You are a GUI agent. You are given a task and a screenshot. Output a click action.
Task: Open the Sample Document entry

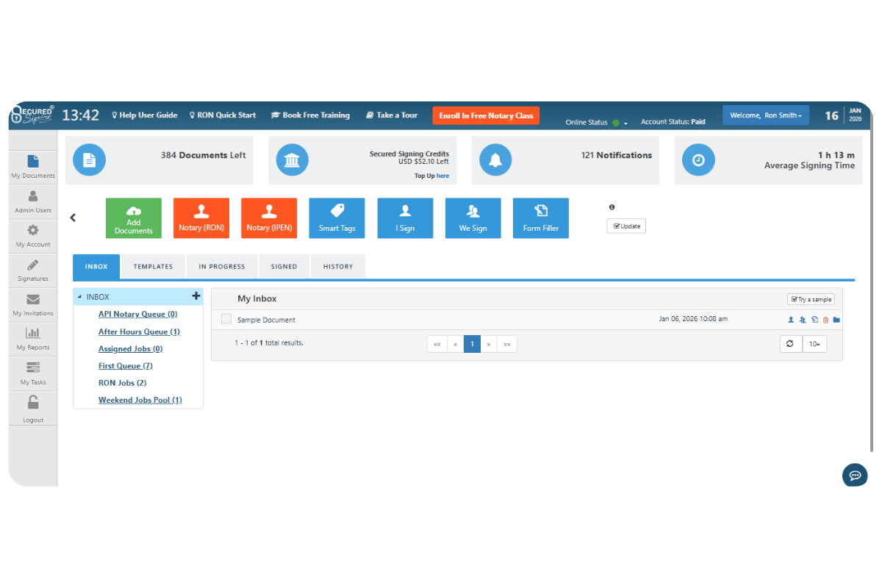(266, 320)
